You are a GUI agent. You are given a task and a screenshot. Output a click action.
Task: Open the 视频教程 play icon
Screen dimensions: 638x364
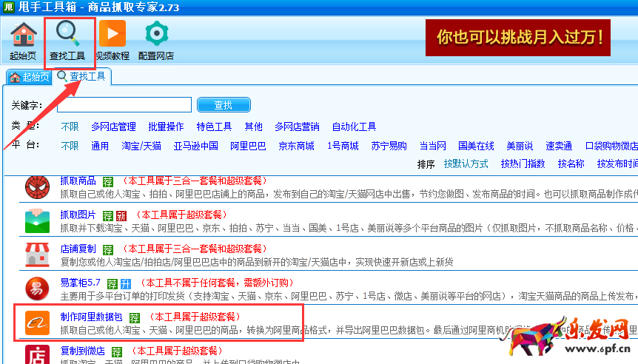click(113, 41)
